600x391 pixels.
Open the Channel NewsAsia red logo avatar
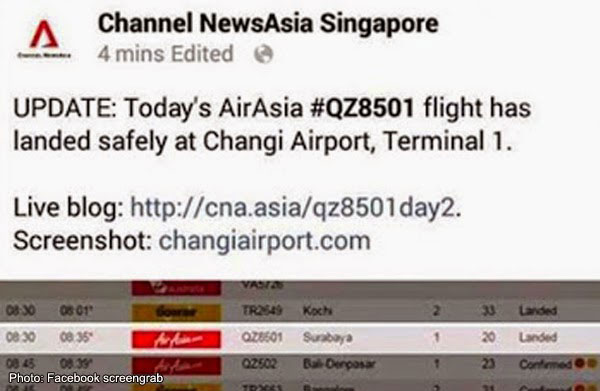coord(44,39)
